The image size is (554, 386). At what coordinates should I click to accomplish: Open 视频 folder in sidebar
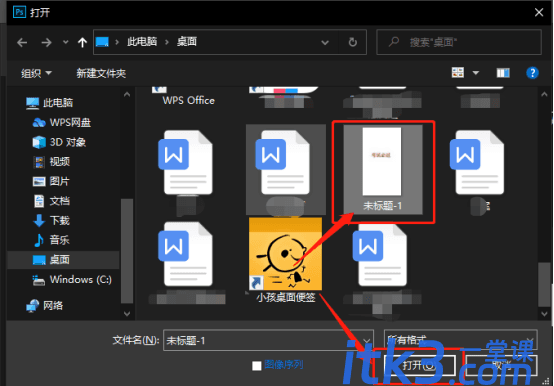point(51,162)
